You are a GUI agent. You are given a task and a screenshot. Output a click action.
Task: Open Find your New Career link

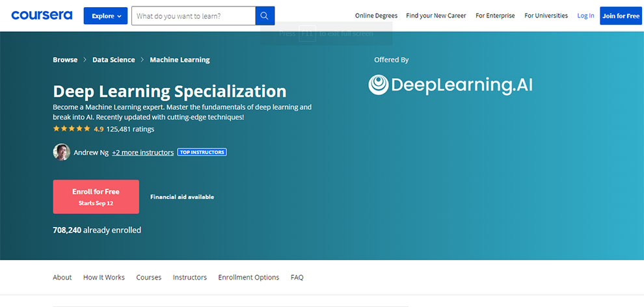[436, 16]
